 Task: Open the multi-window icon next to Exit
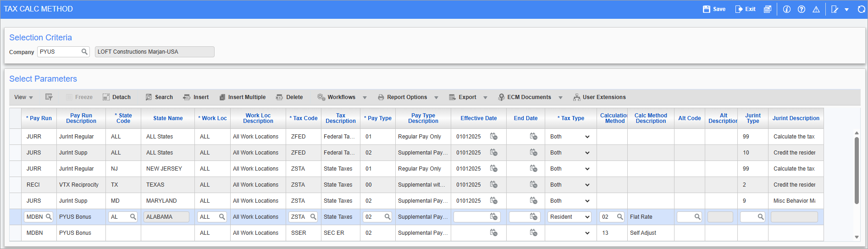tap(767, 9)
